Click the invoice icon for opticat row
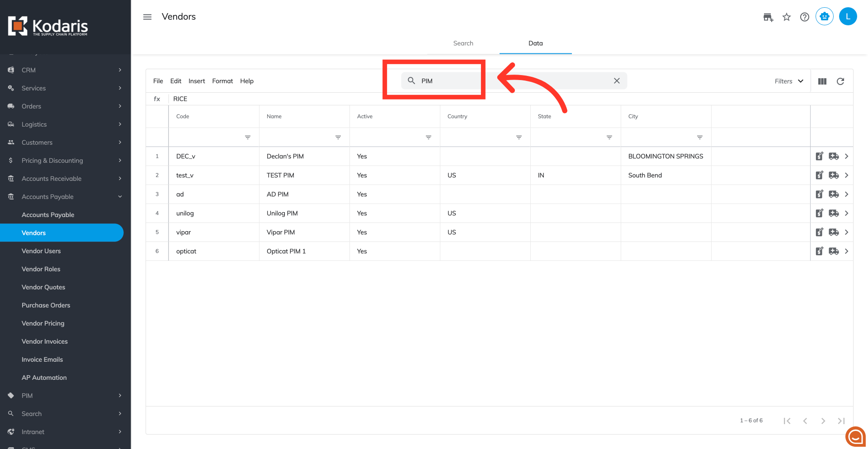 click(820, 251)
